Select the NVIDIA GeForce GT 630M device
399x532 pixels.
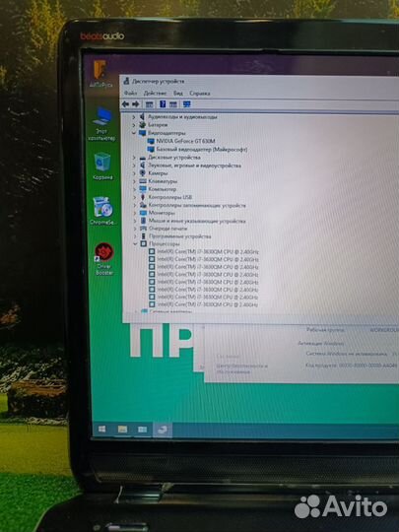(185, 141)
